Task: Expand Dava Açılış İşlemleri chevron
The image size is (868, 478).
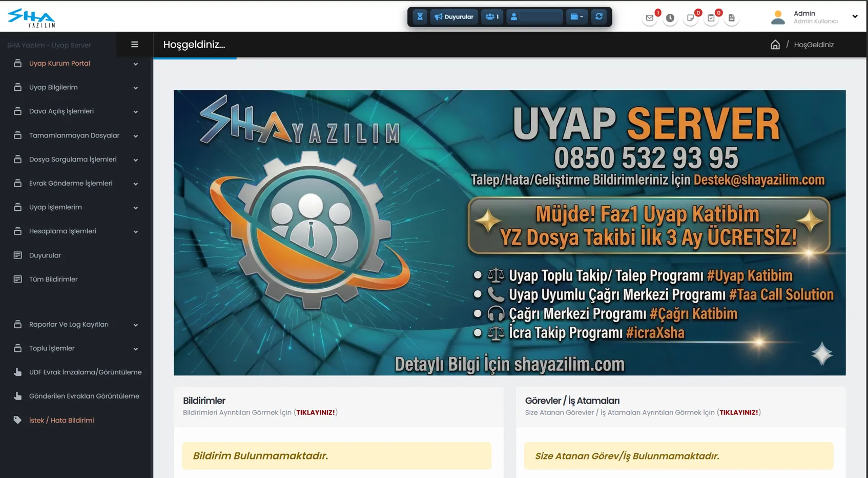Action: 136,112
